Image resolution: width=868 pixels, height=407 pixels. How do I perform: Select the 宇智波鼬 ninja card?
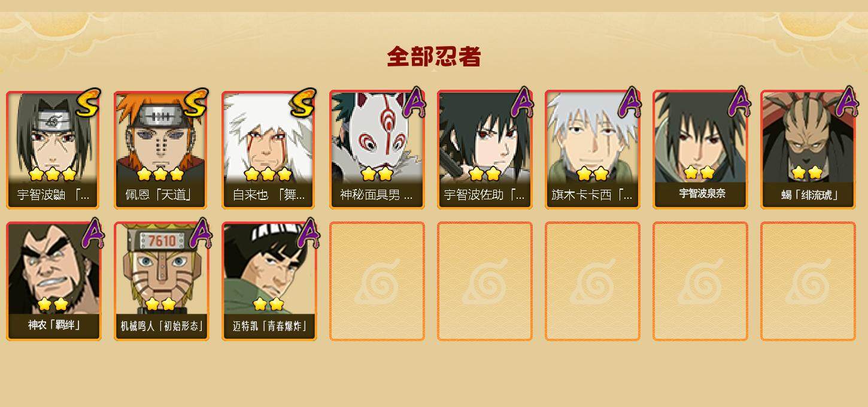(54, 150)
